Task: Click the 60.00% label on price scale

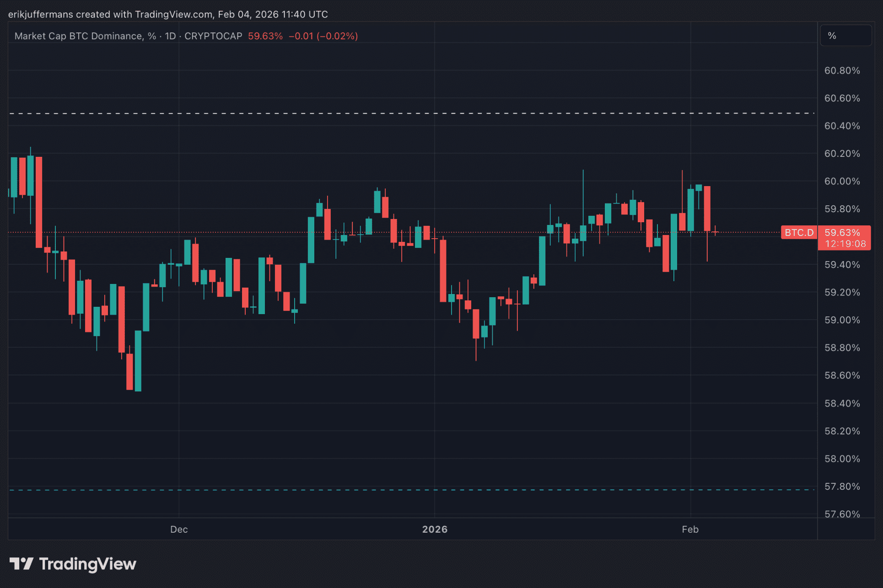Action: tap(842, 181)
